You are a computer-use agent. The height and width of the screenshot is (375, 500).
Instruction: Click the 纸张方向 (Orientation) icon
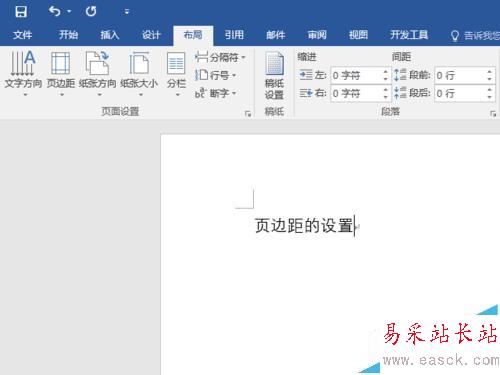click(97, 63)
